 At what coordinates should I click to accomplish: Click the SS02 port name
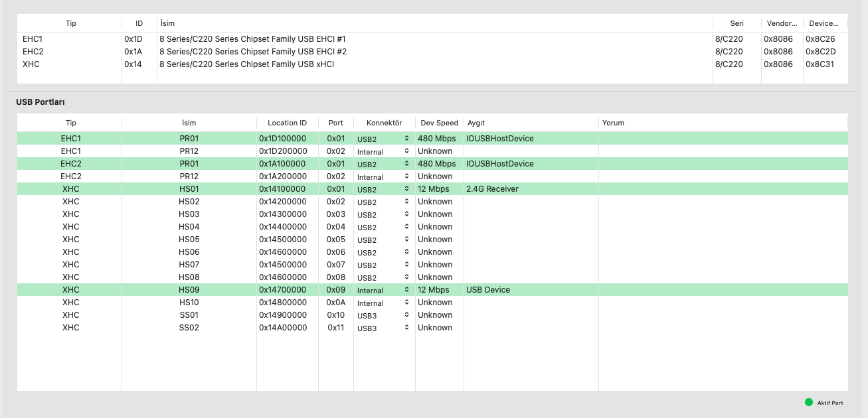click(189, 328)
